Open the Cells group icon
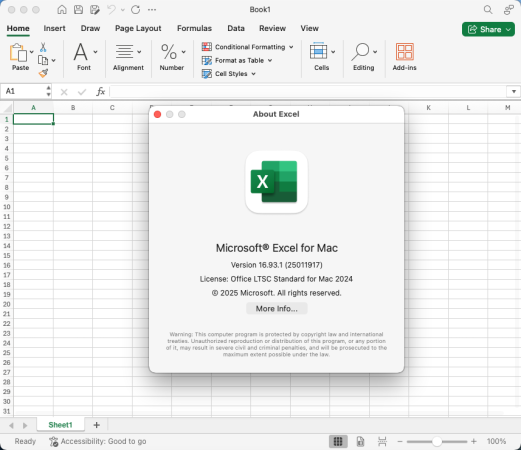Viewport: 521px width, 450px height. pos(318,52)
